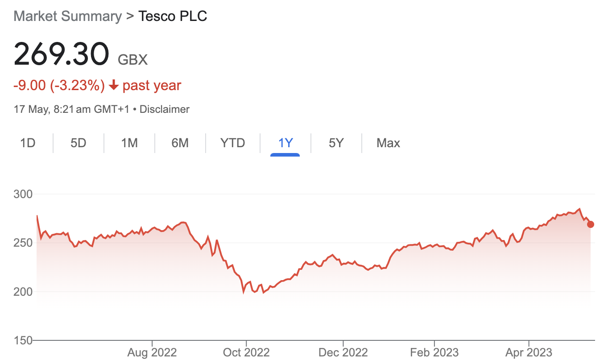Switch to the 5Y range tab
Viewport: 604px width, 364px height.
coord(336,143)
